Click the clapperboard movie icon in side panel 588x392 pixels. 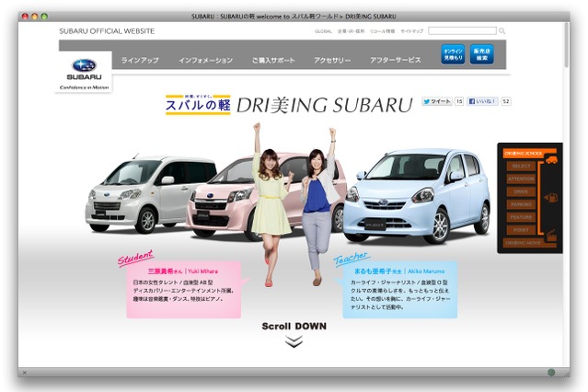click(x=551, y=236)
